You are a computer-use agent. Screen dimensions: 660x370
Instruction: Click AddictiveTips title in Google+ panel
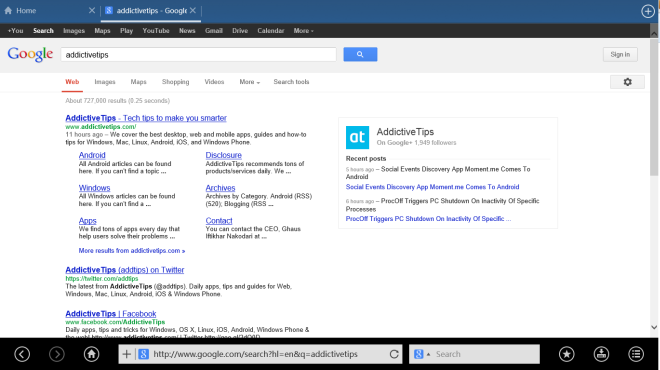[x=405, y=132]
